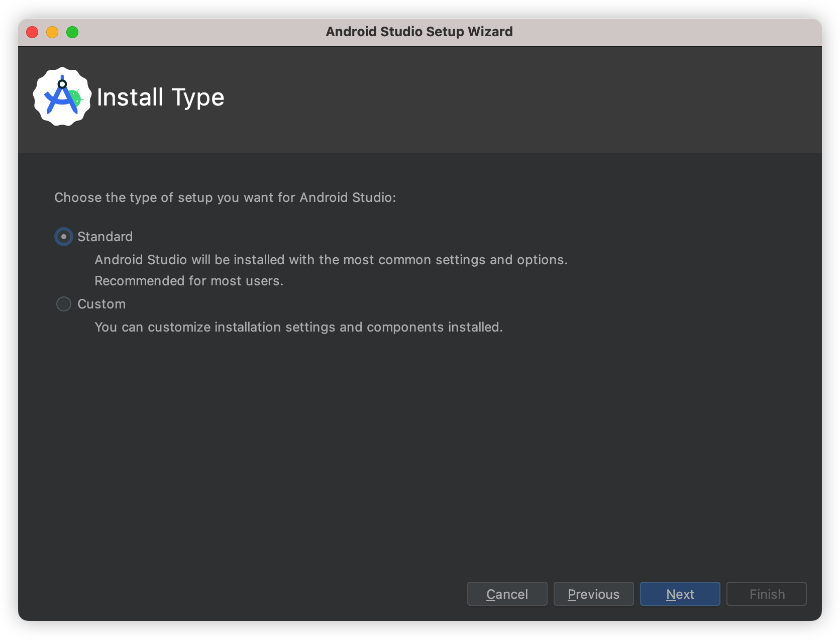Screen dimensions: 840x639
Task: Maximize the window with the green button
Action: [x=72, y=32]
